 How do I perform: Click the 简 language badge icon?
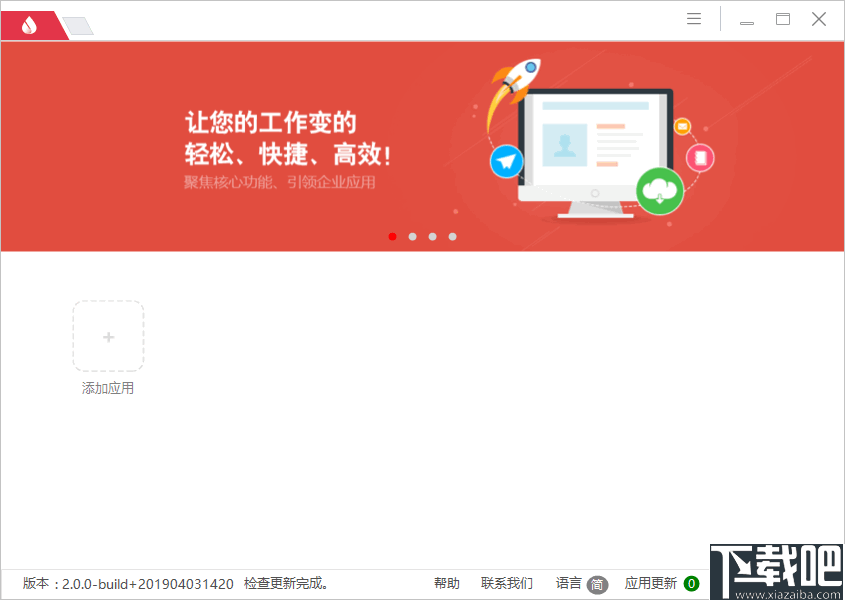point(597,584)
